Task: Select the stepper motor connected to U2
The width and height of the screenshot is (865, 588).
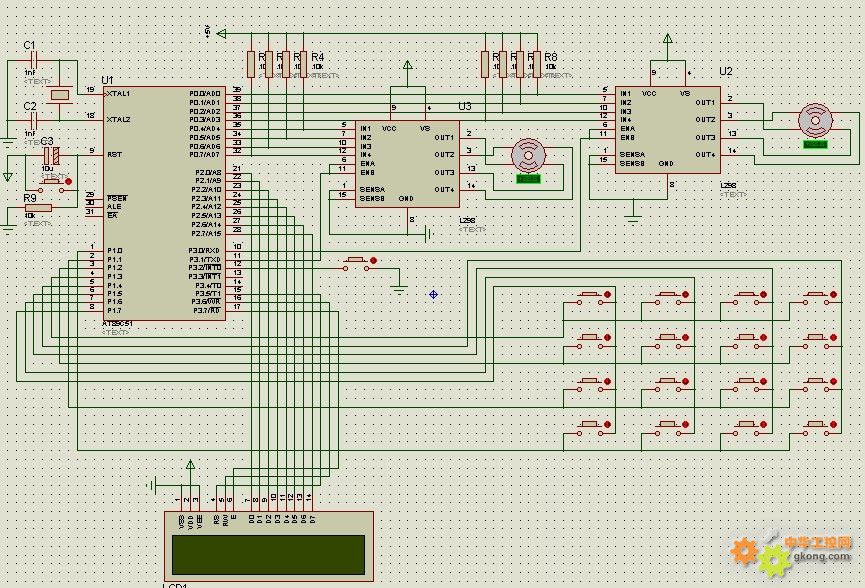Action: point(815,121)
